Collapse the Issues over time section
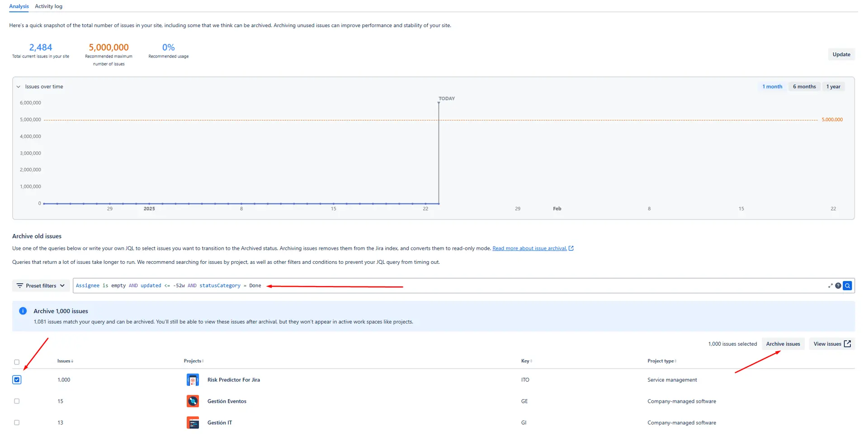This screenshot has height=434, width=868. click(x=19, y=86)
